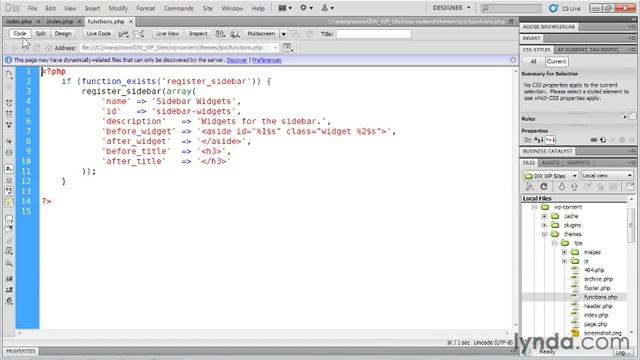Click the search field in application bar

[x=511, y=8]
